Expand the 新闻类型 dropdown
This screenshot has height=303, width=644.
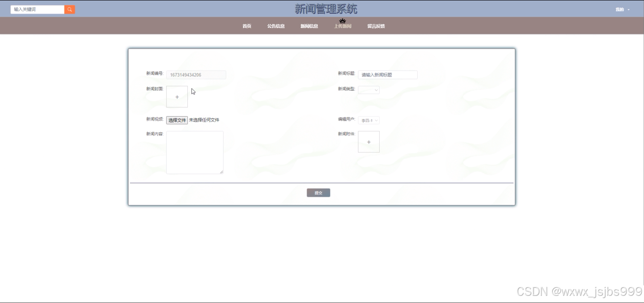click(369, 90)
